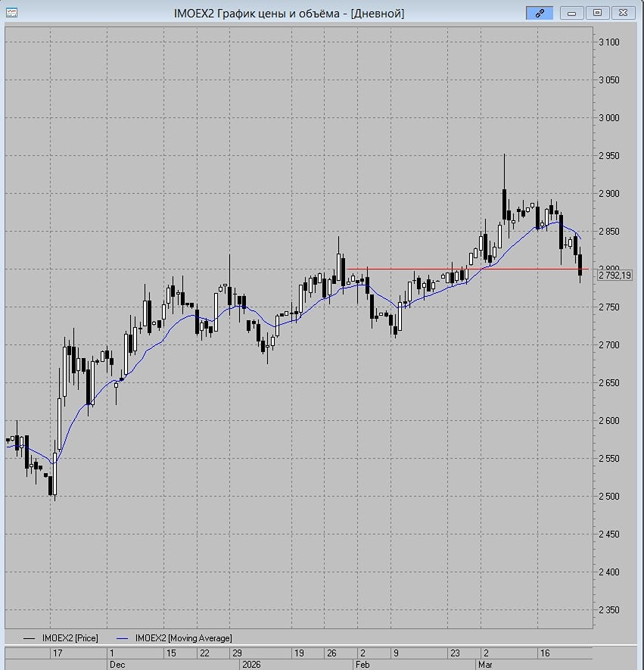
Task: Close the IMOEX2 chart window
Action: [x=623, y=13]
